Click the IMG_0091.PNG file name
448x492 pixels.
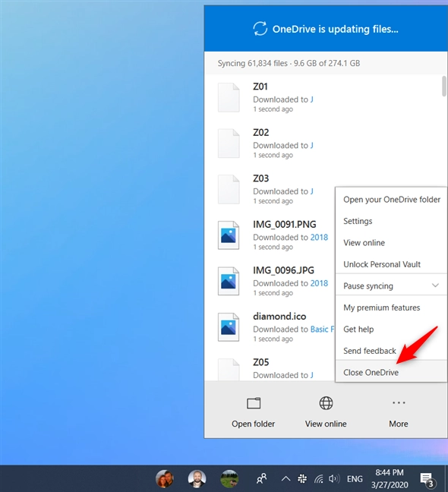pyautogui.click(x=285, y=224)
